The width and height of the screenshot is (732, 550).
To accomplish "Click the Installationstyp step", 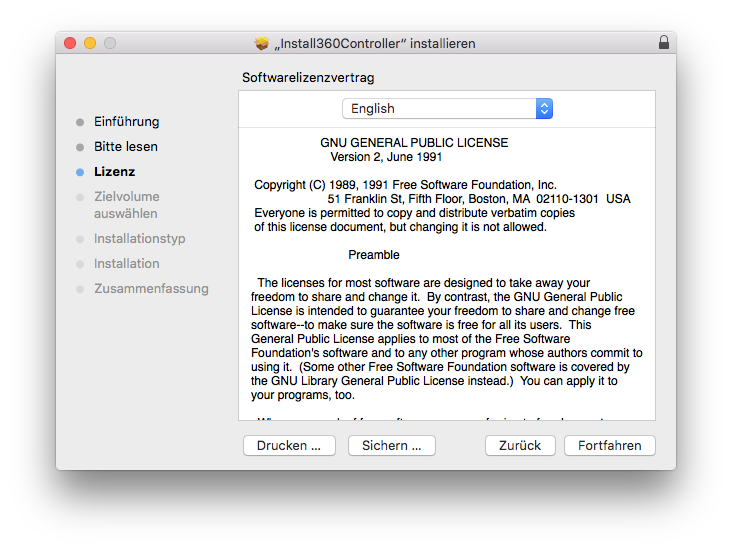I will click(139, 239).
